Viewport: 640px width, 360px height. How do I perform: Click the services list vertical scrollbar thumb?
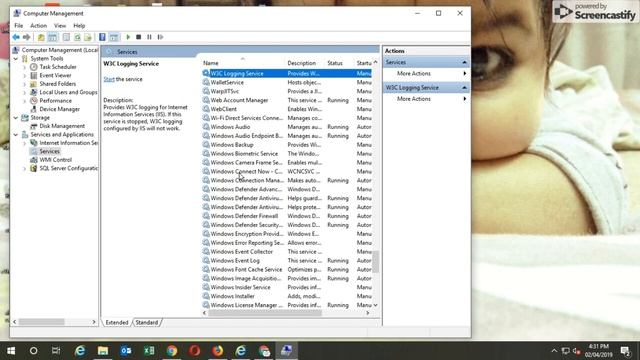[376, 261]
